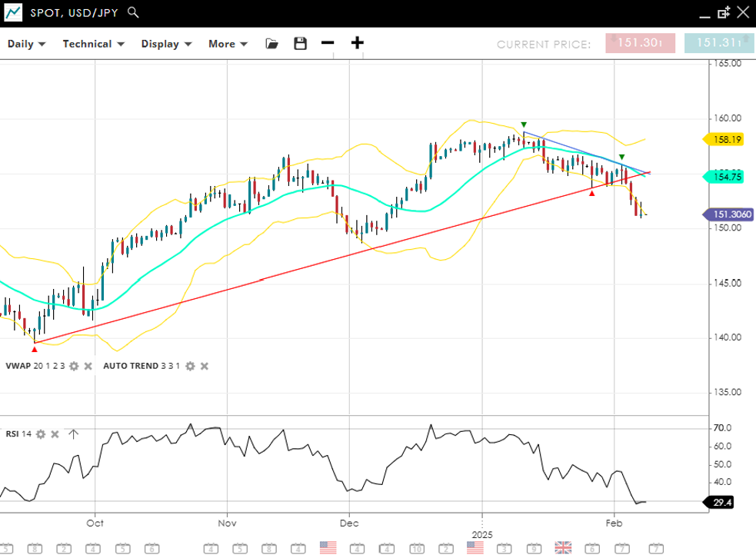This screenshot has width=756, height=558.
Task: Remove the RSI indicator
Action: click(x=55, y=434)
